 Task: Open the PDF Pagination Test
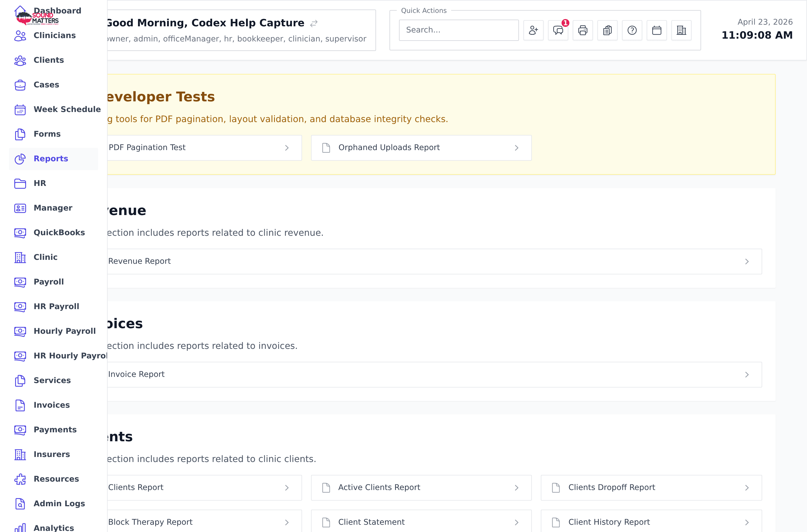[204, 148]
